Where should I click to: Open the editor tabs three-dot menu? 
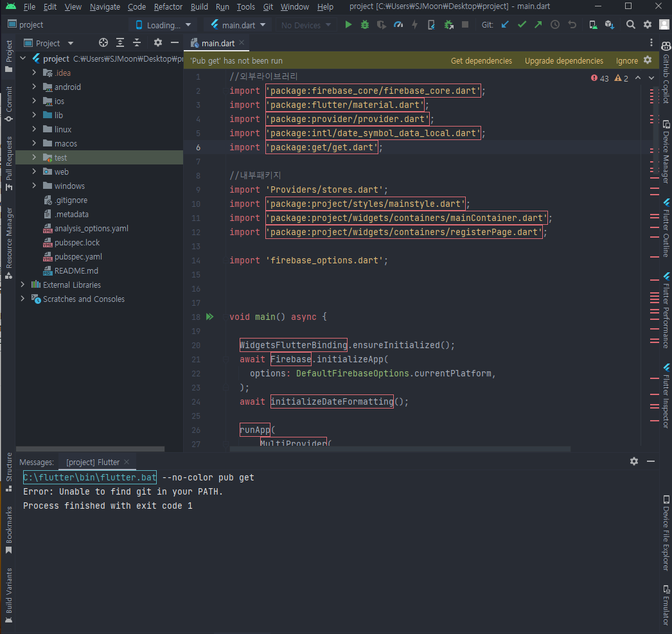point(651,42)
